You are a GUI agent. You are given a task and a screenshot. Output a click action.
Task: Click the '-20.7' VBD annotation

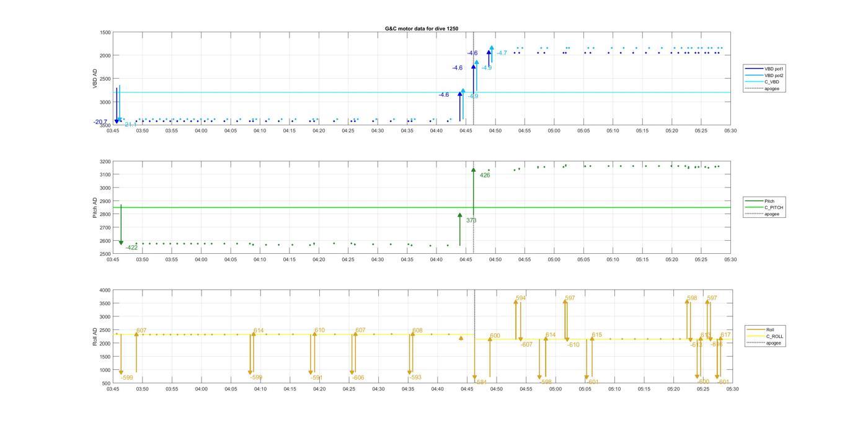[100, 122]
